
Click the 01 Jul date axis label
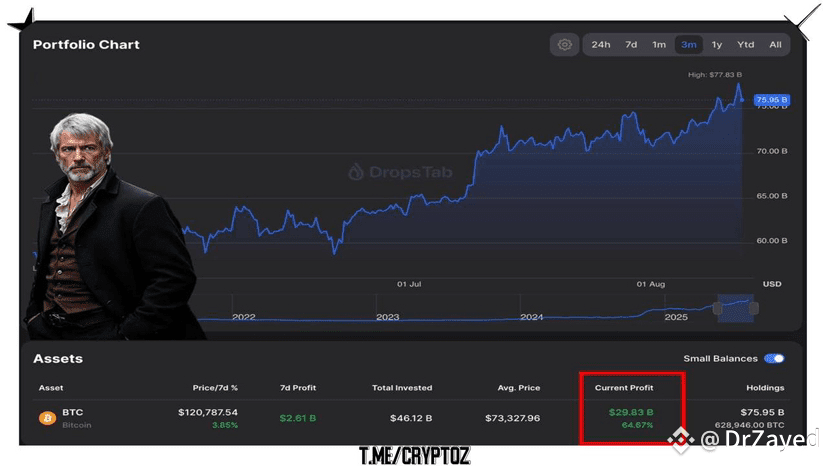click(x=409, y=284)
